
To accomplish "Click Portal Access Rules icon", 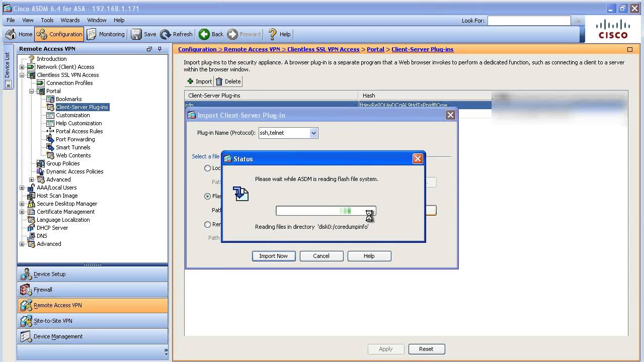I will tap(50, 131).
